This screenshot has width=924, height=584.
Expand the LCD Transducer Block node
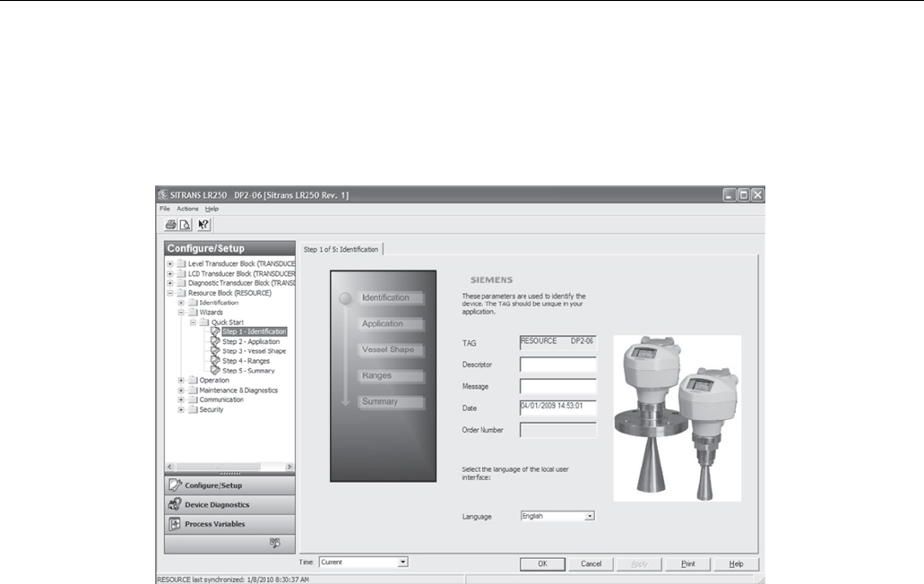click(x=169, y=274)
